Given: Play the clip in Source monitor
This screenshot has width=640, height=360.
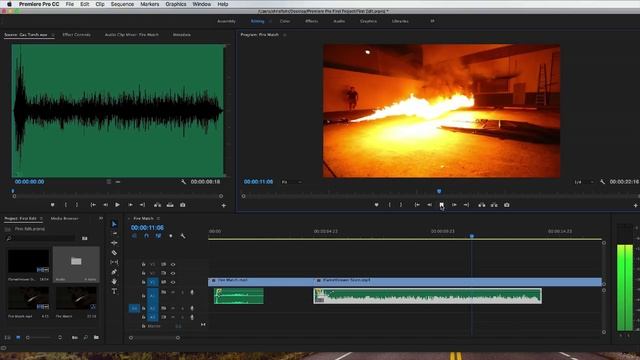Looking at the screenshot, I should (117, 205).
